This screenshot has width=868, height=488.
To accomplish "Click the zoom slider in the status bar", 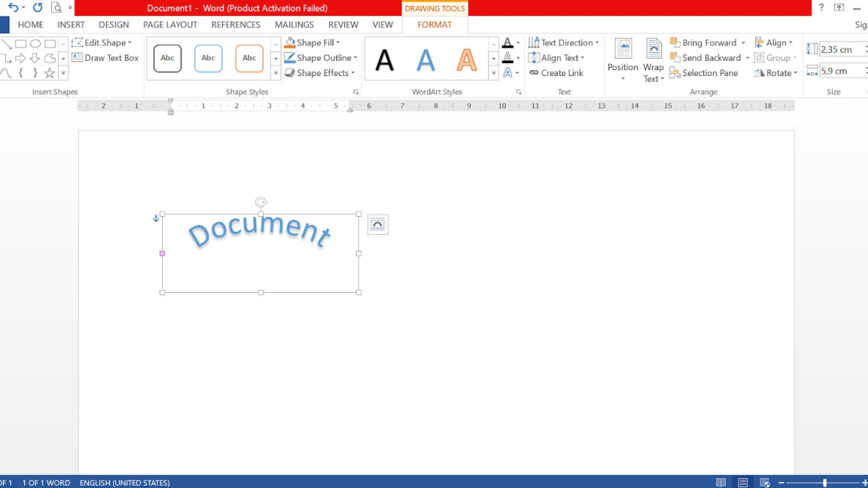I will 825,482.
